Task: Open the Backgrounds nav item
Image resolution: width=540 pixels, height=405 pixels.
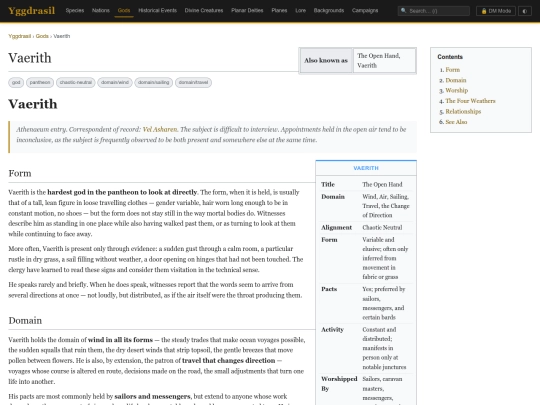Action: pyautogui.click(x=329, y=11)
